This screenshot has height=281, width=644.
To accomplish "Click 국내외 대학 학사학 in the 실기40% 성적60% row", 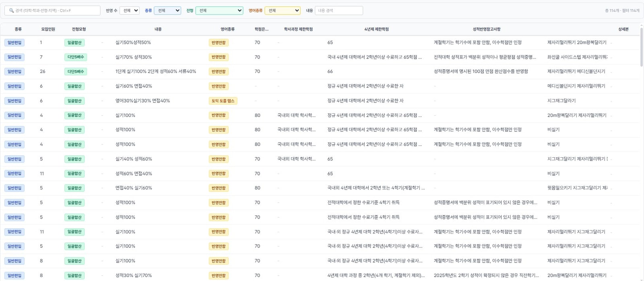I will (x=297, y=159).
